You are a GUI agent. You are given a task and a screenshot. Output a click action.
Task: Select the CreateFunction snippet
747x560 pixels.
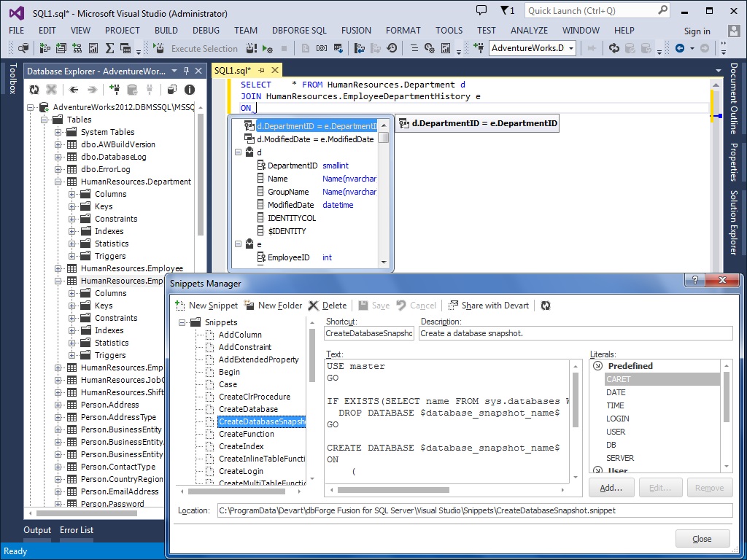(x=247, y=434)
